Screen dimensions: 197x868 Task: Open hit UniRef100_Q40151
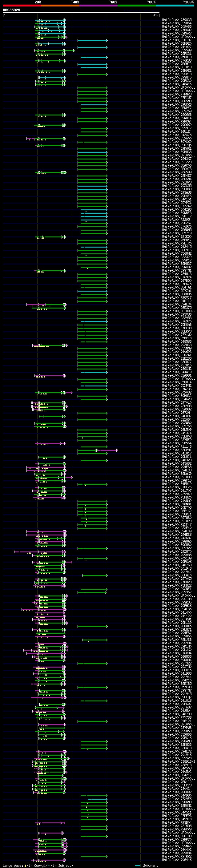(x=177, y=200)
